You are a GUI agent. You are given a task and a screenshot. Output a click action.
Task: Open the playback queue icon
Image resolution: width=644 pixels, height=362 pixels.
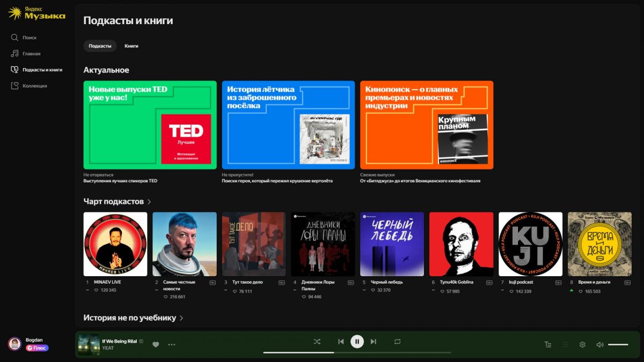pos(565,344)
